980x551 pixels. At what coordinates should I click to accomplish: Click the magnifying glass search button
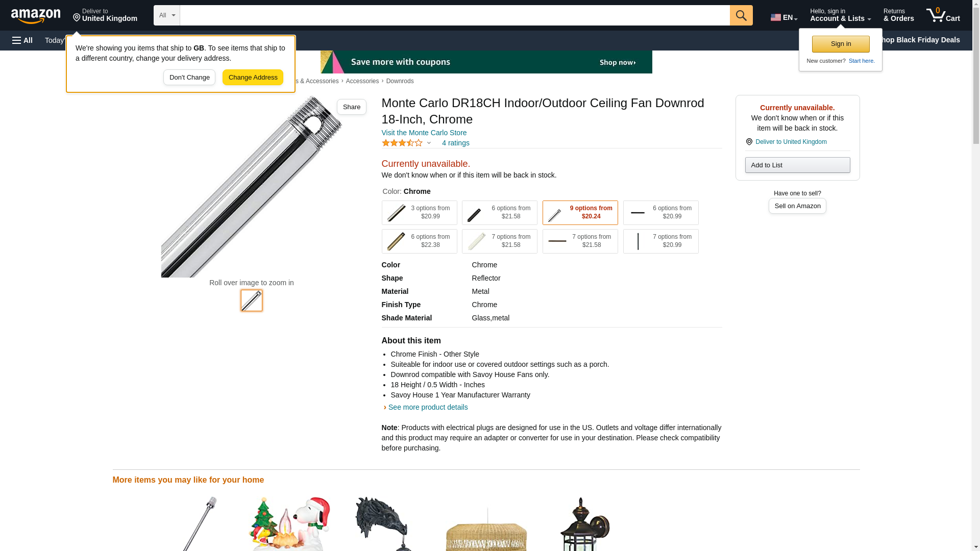(x=741, y=15)
